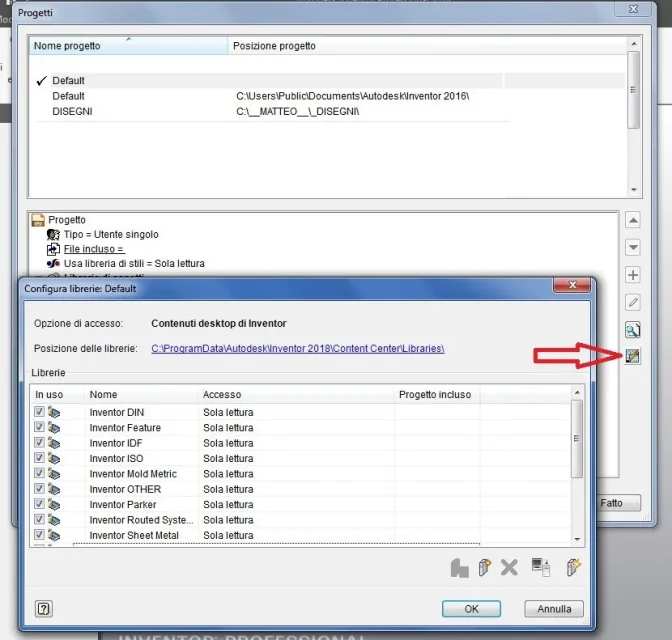
Task: Click the help question mark icon in Configura librerie
Action: coord(44,608)
